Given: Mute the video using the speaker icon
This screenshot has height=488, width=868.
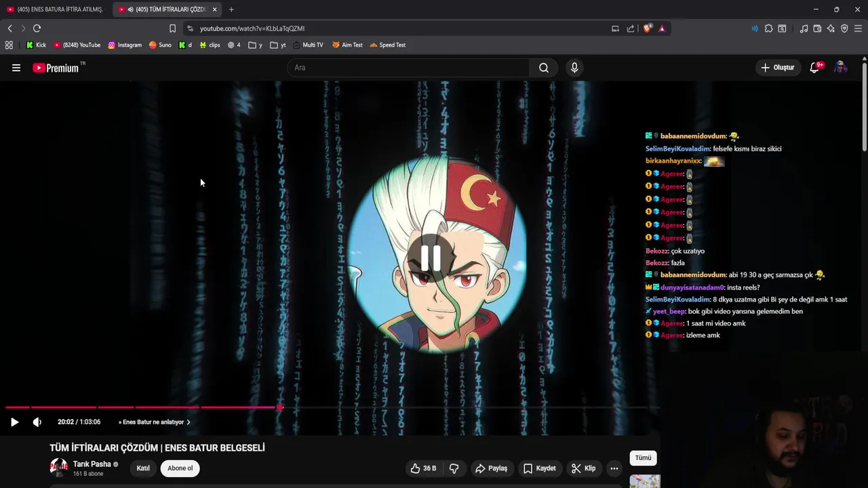Looking at the screenshot, I should click(37, 422).
